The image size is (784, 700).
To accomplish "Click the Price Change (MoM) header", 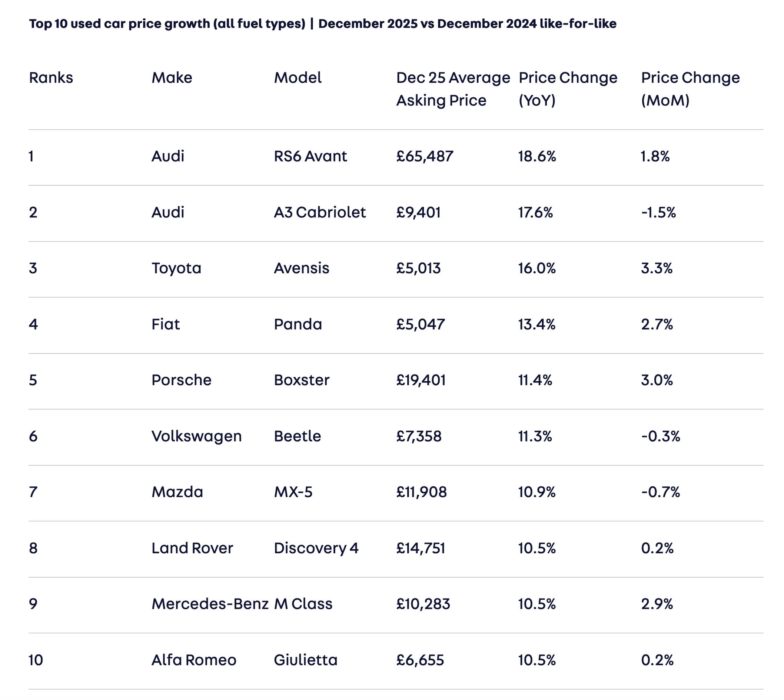I will pos(690,89).
